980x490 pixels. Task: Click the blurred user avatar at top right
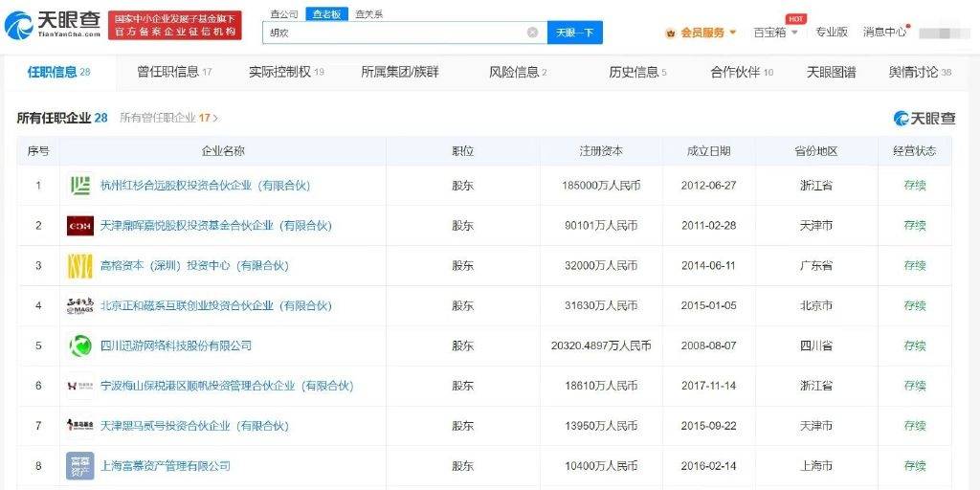(945, 33)
